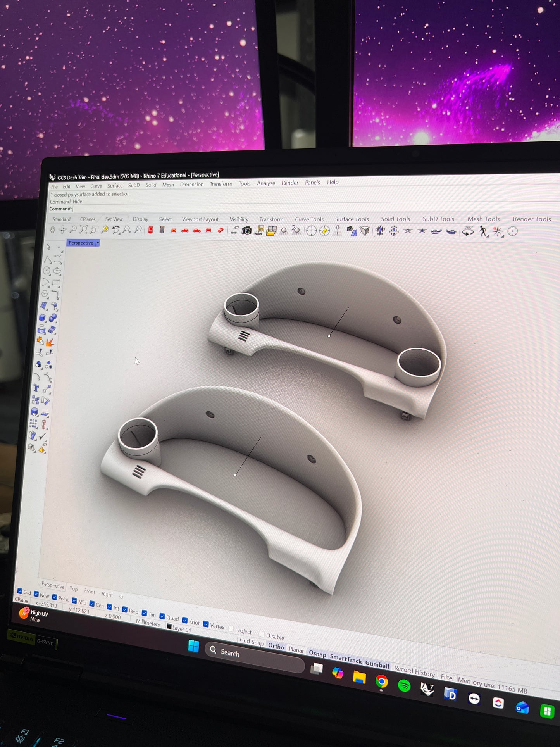The image size is (560, 747).
Task: Toggle Ortho mode in status bar
Action: [276, 646]
